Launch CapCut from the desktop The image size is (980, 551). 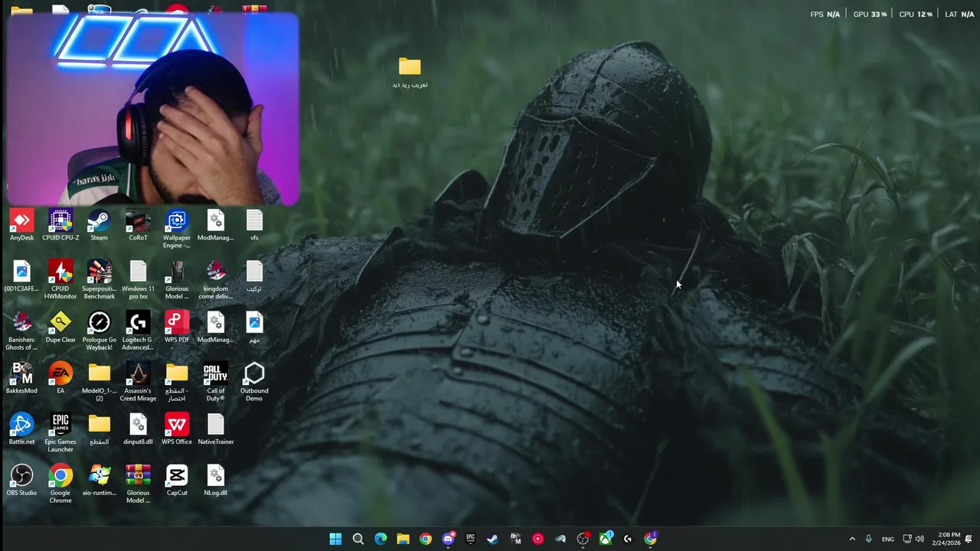click(177, 481)
